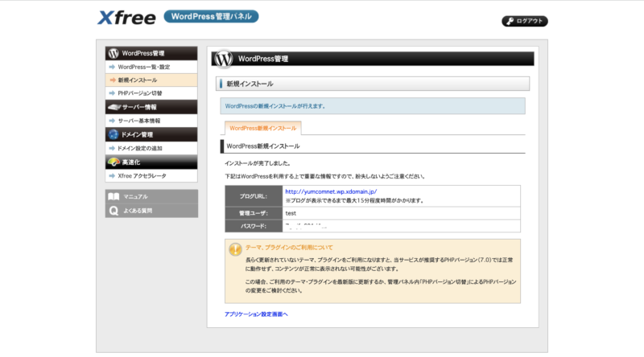Click speedometer icon beside 高速化
The height and width of the screenshot is (357, 644).
(114, 162)
